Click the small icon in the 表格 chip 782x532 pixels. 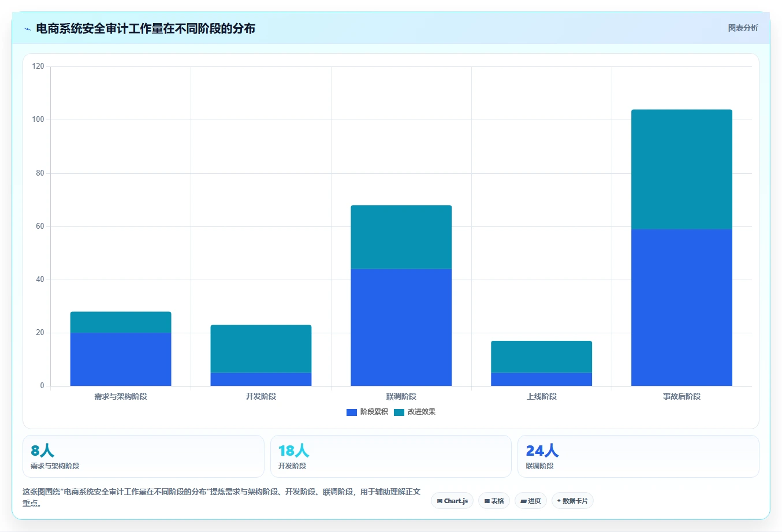point(487,501)
